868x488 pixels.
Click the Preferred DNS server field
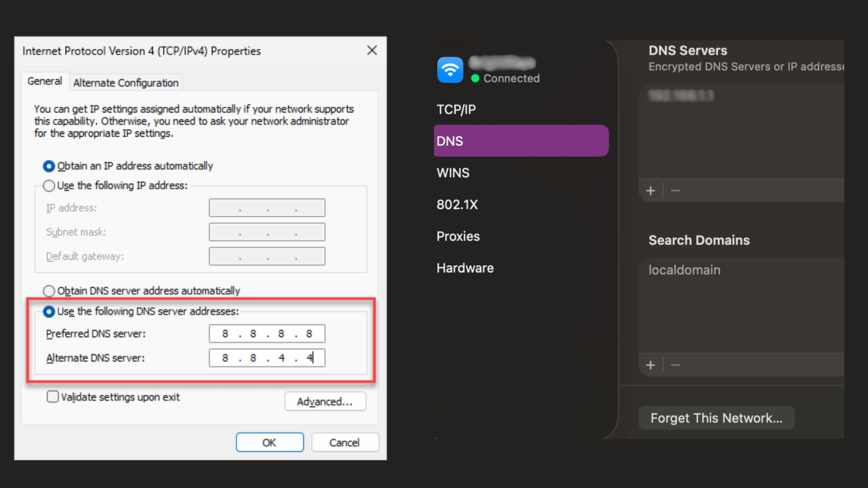pos(267,334)
